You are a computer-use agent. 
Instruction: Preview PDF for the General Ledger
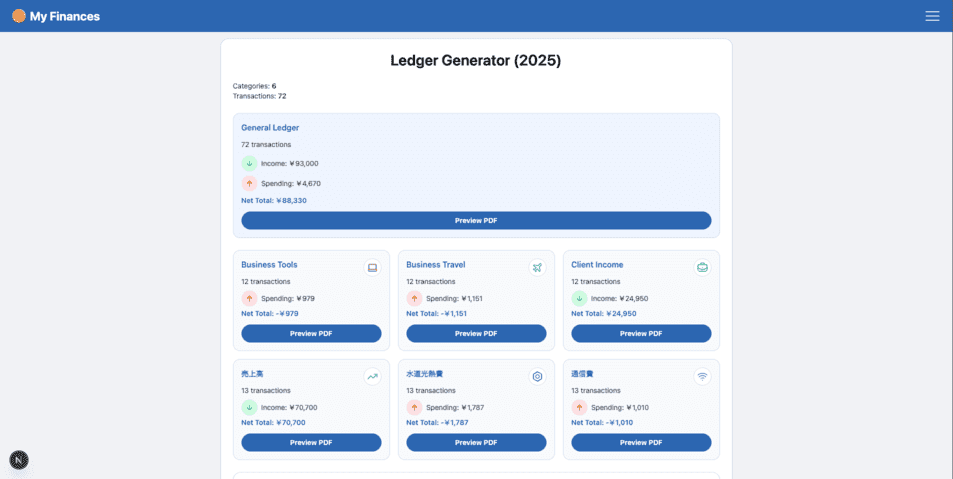pyautogui.click(x=476, y=220)
